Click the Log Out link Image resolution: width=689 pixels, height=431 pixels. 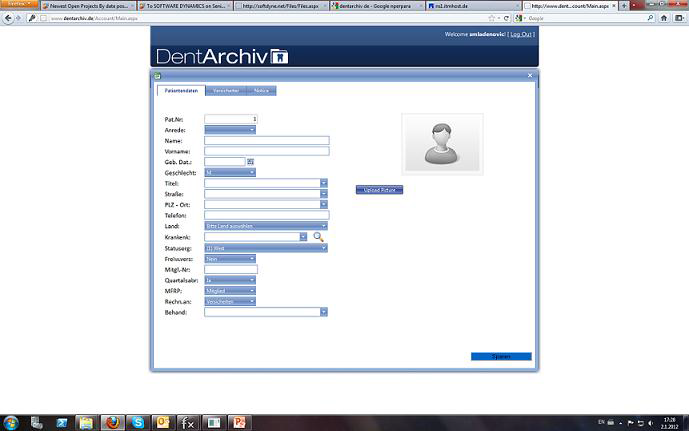click(521, 34)
